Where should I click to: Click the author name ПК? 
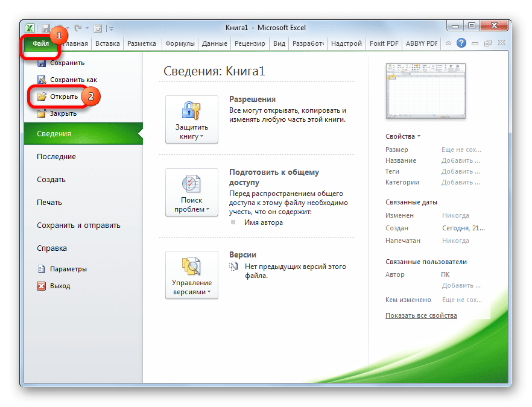tap(446, 274)
